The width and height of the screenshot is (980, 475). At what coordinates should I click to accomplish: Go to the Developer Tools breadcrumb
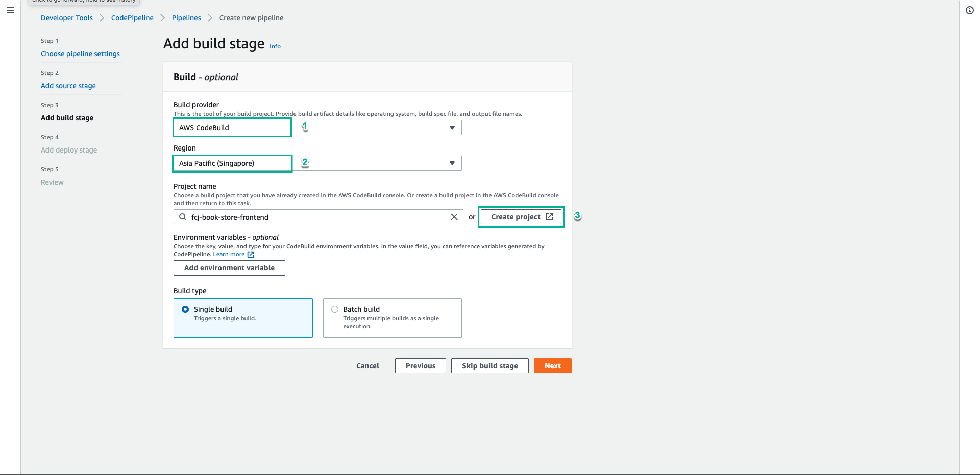[67, 18]
